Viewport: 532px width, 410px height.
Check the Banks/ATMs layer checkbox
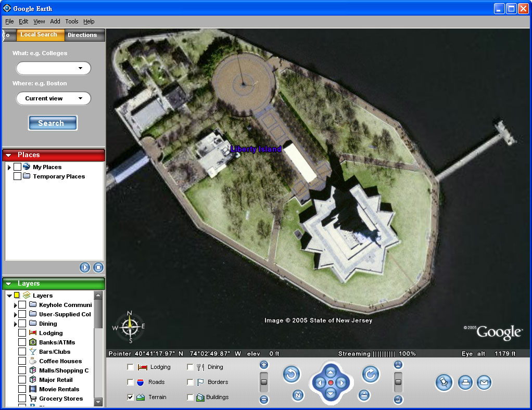coord(22,342)
